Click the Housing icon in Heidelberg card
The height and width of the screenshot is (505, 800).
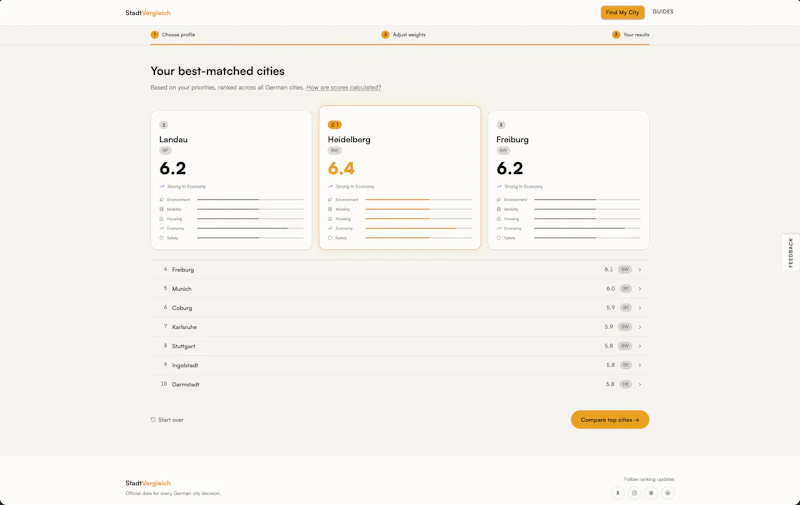click(330, 219)
